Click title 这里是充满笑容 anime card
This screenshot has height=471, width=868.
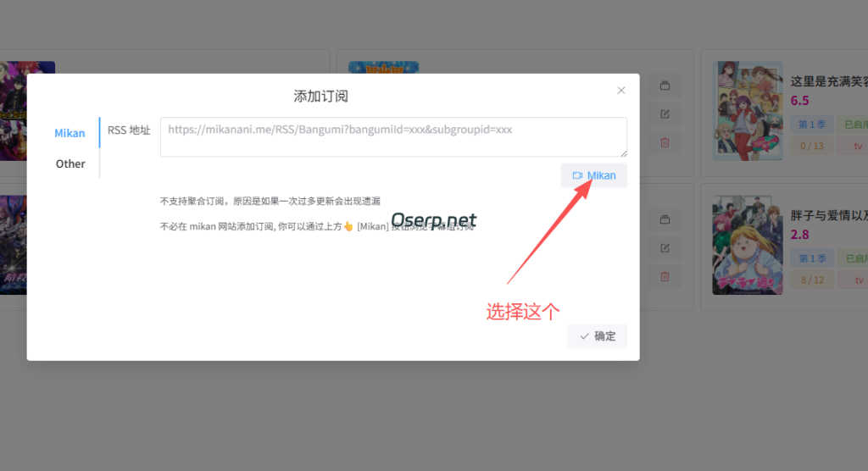pyautogui.click(x=829, y=81)
